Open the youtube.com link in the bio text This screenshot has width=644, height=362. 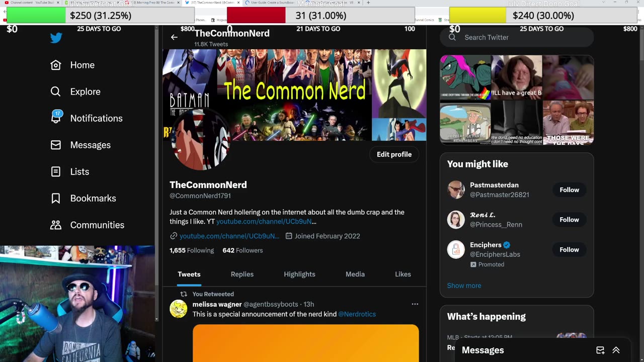(266, 221)
